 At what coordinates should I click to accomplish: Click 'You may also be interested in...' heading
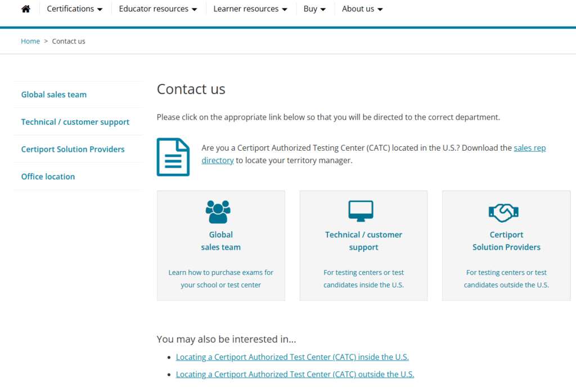tap(226, 339)
